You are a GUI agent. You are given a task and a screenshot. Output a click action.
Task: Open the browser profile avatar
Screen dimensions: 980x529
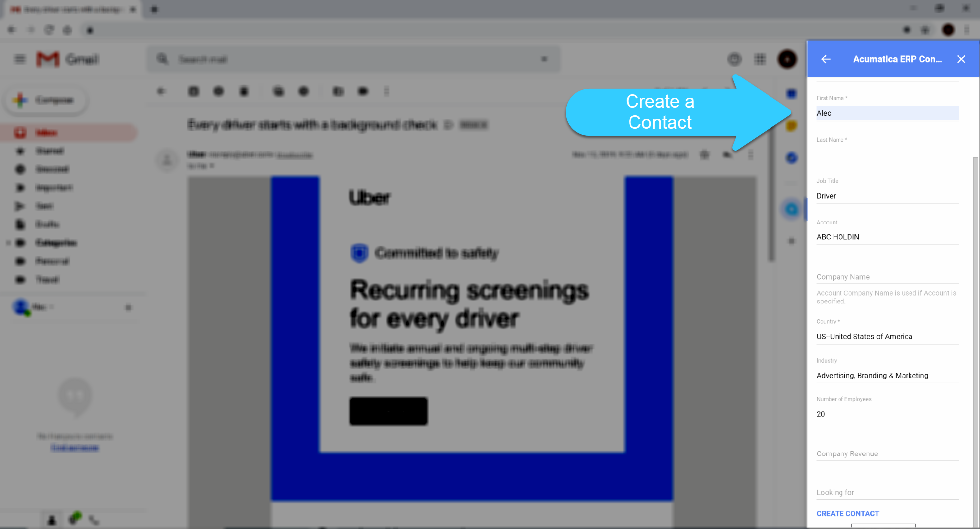[x=948, y=30]
